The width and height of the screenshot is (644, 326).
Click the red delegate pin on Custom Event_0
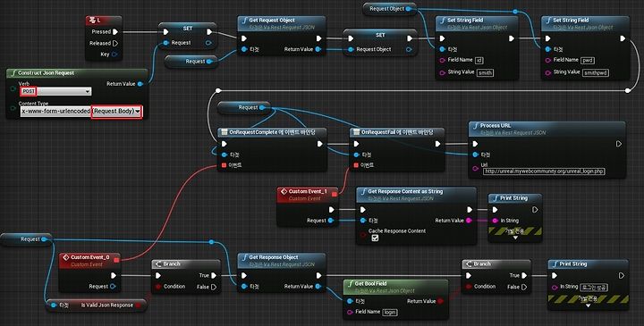(116, 260)
